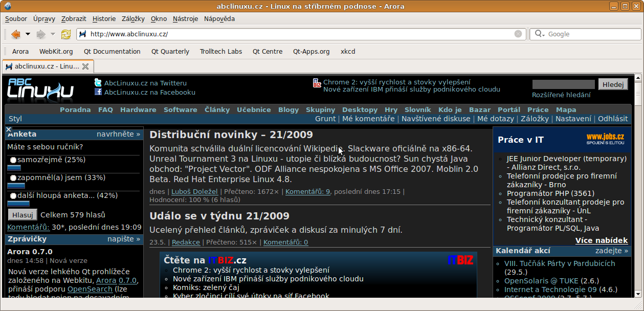Open author link Luboš Doležel
644x311 pixels.
pos(194,192)
